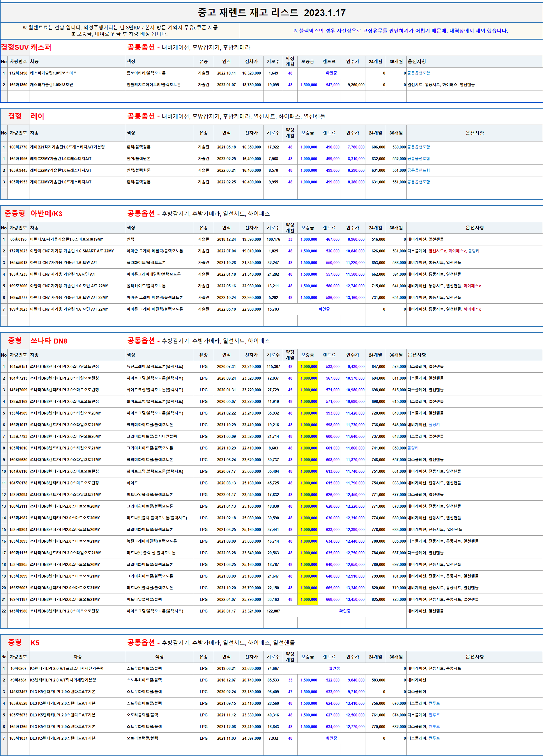
Task: Select the 쏘나타 DN8 section heading
Action: click(49, 341)
